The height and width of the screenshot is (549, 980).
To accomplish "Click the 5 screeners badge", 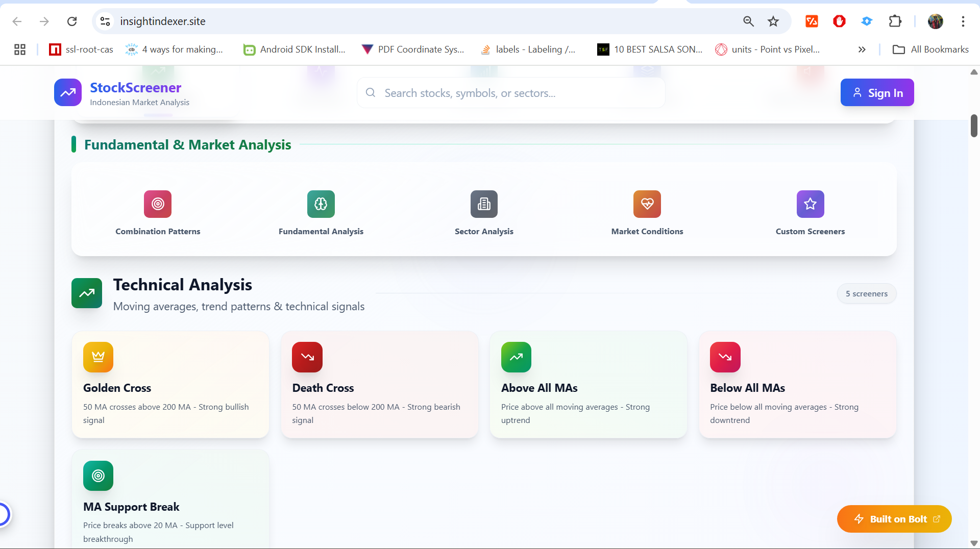I will pyautogui.click(x=867, y=293).
